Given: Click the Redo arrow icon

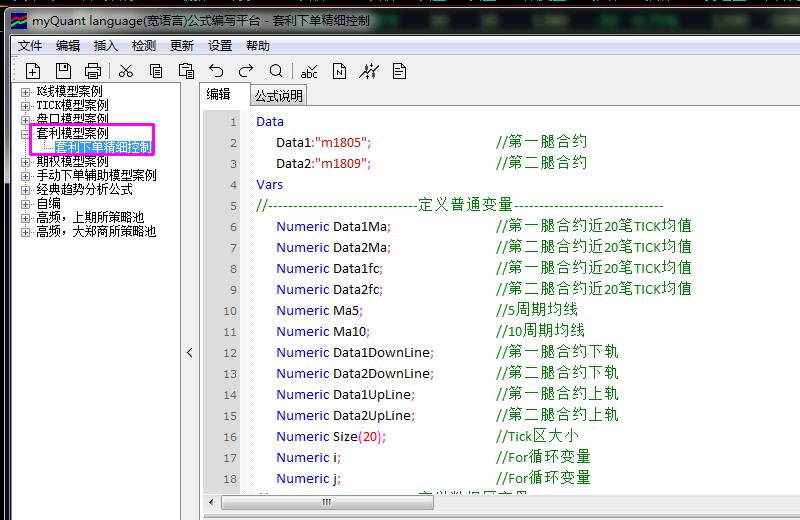Looking at the screenshot, I should (x=246, y=70).
